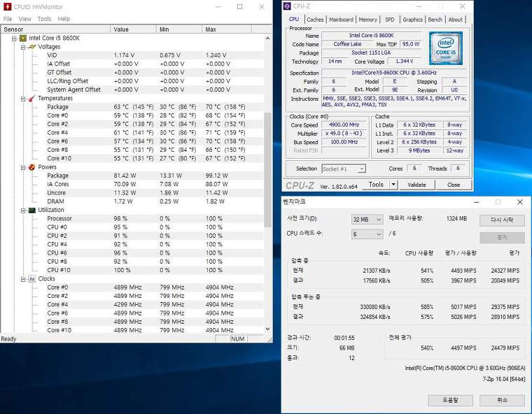Screen dimensions: 532x414
Task: Click the Voltages lightning icon in HWMonitor
Action: coord(32,47)
